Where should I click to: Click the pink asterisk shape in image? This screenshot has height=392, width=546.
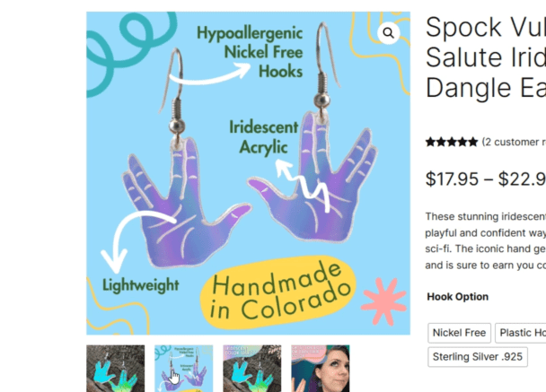click(383, 301)
